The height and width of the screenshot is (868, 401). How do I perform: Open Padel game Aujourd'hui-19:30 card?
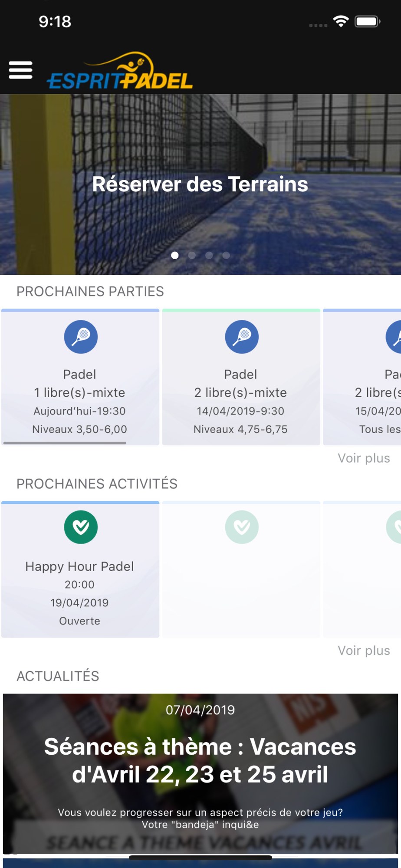(80, 377)
